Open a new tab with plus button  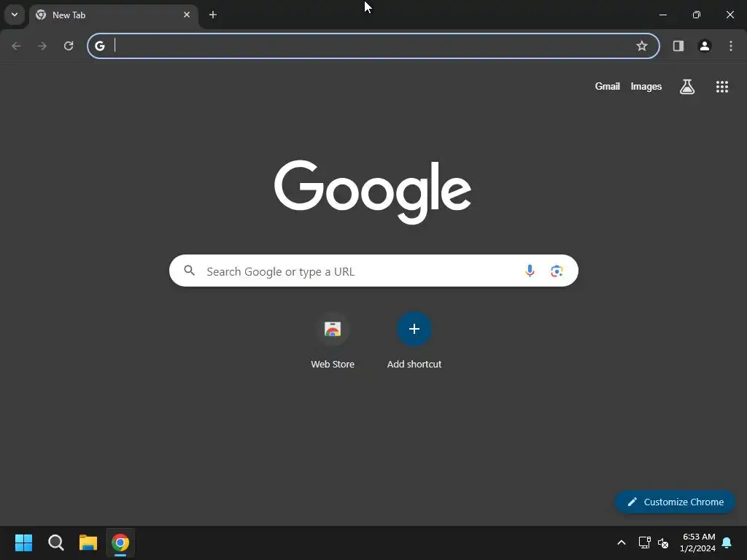(213, 15)
